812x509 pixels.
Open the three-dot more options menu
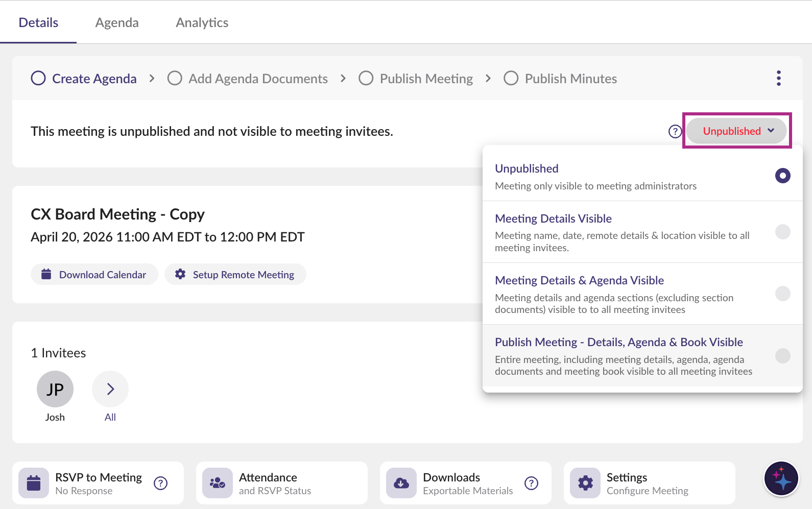pos(778,78)
